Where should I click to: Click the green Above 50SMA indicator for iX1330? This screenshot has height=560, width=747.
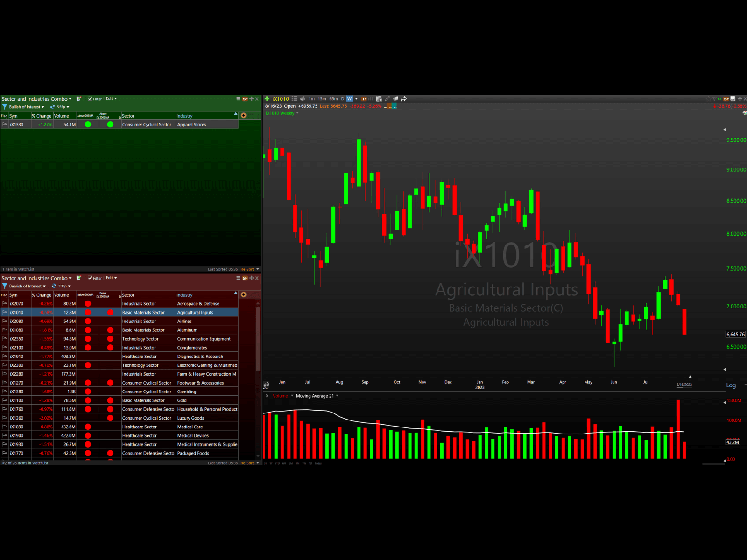(88, 124)
